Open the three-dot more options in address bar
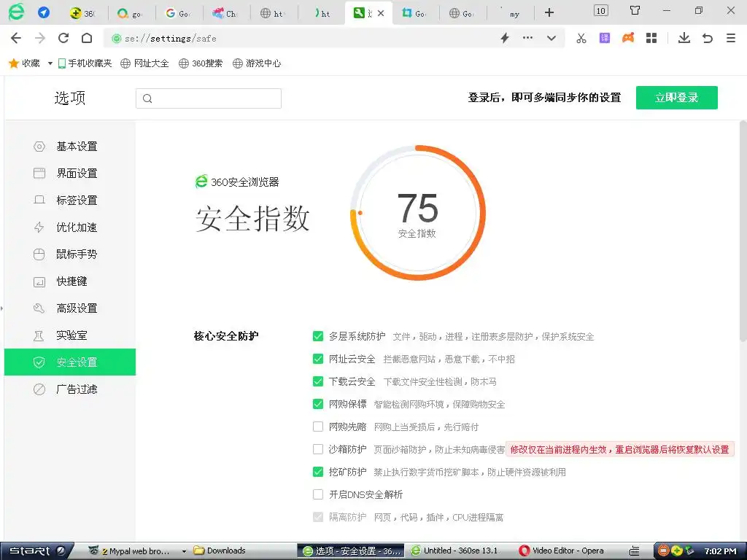This screenshot has width=747, height=560. pos(528,38)
